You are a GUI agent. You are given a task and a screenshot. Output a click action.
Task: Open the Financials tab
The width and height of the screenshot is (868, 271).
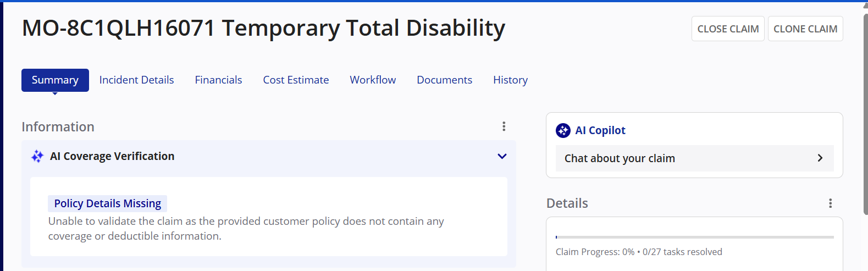click(x=218, y=80)
